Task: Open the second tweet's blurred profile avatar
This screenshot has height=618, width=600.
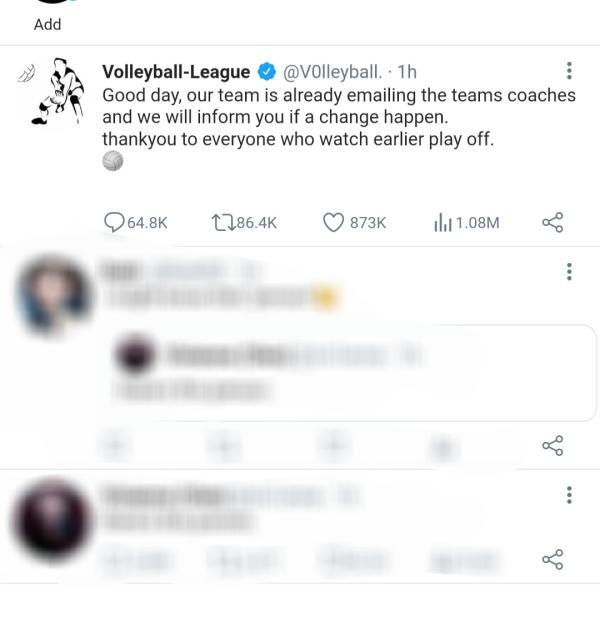Action: pyautogui.click(x=54, y=296)
